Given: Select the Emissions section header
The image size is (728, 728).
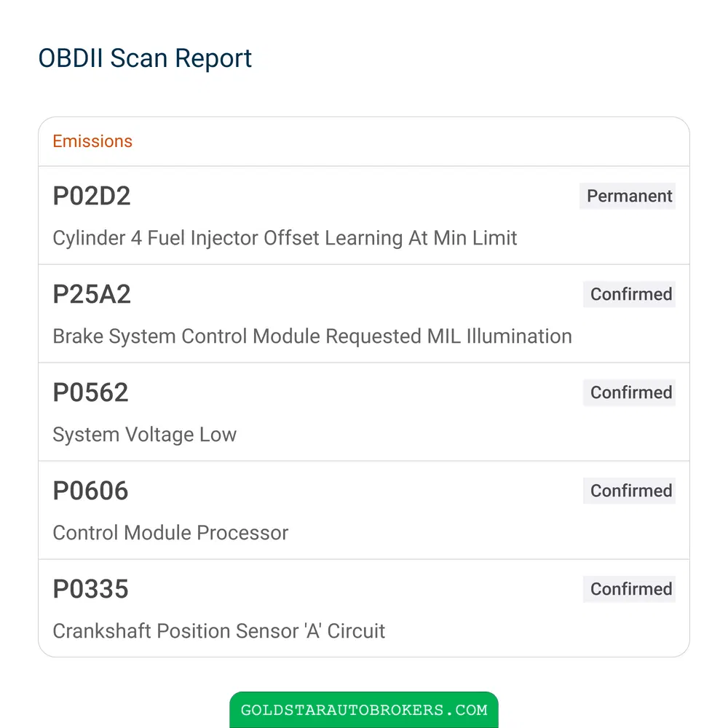Looking at the screenshot, I should coord(92,141).
